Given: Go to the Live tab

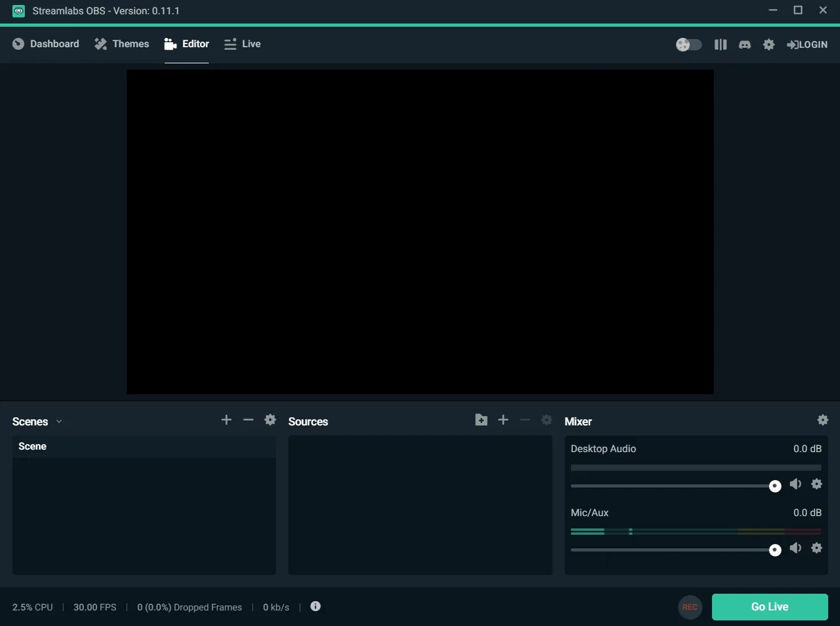Looking at the screenshot, I should [x=242, y=44].
